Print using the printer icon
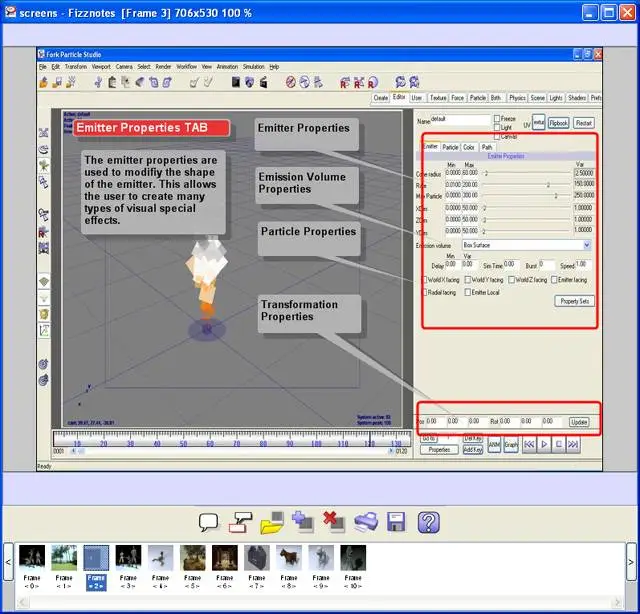 pos(366,523)
